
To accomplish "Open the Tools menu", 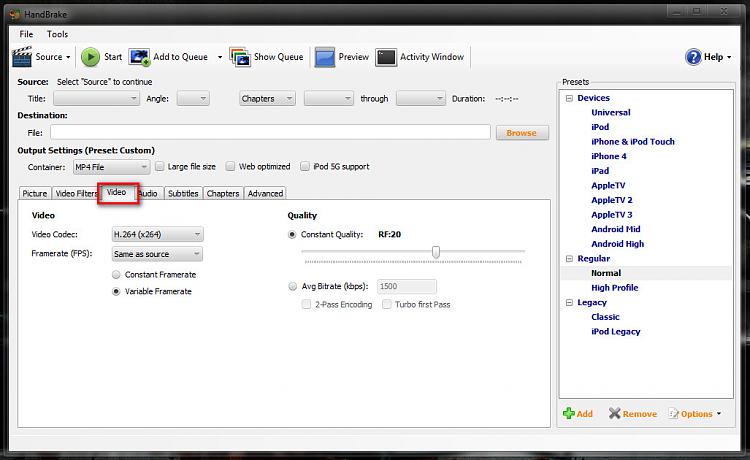I will point(57,34).
